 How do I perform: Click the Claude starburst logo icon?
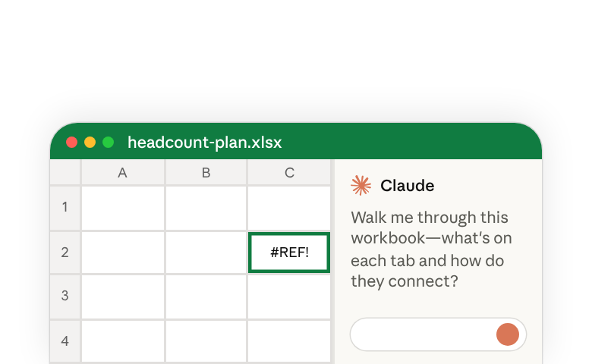[x=361, y=186]
